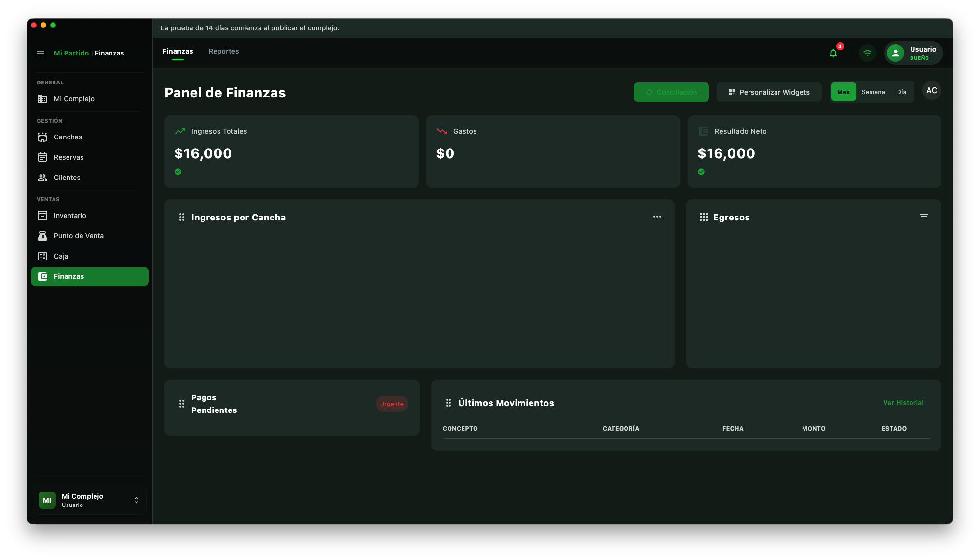The width and height of the screenshot is (980, 560).
Task: Click the Conciliación button
Action: pyautogui.click(x=671, y=92)
